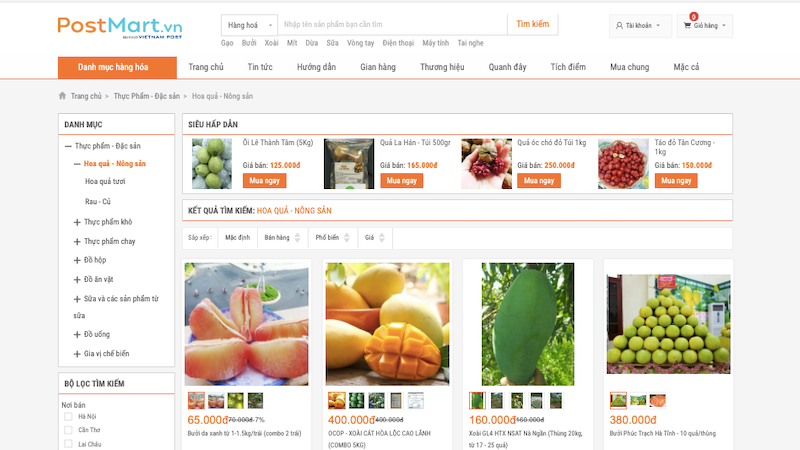Open the Giỏ hàng dropdown
The height and width of the screenshot is (450, 800).
tap(705, 26)
